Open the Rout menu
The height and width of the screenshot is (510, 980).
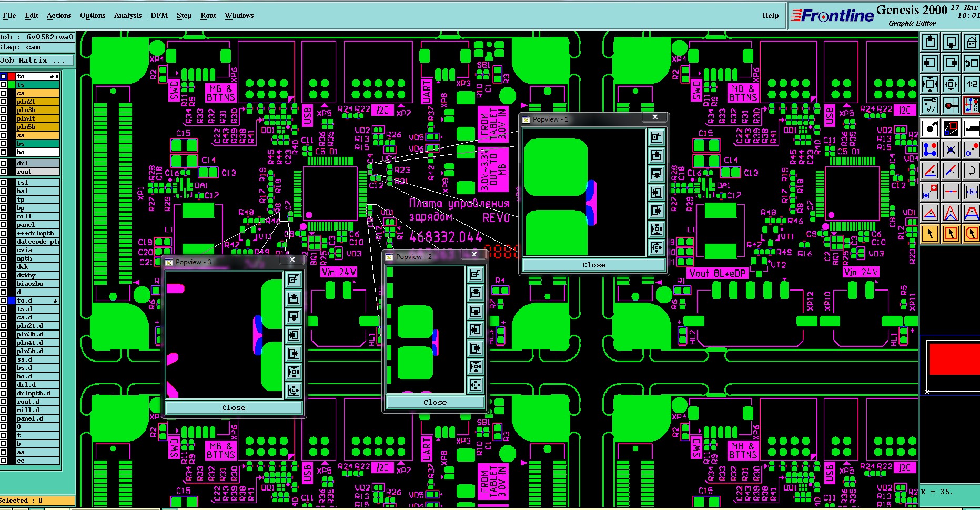click(208, 15)
